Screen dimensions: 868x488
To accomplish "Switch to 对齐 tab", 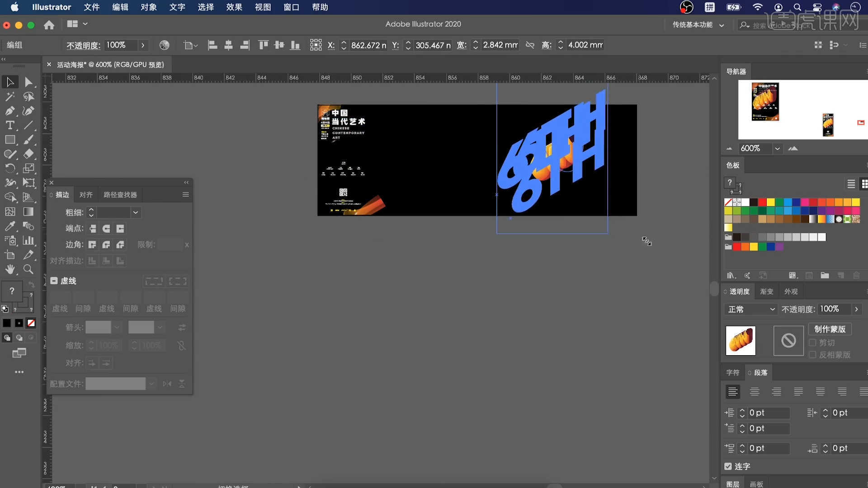I will click(x=86, y=194).
